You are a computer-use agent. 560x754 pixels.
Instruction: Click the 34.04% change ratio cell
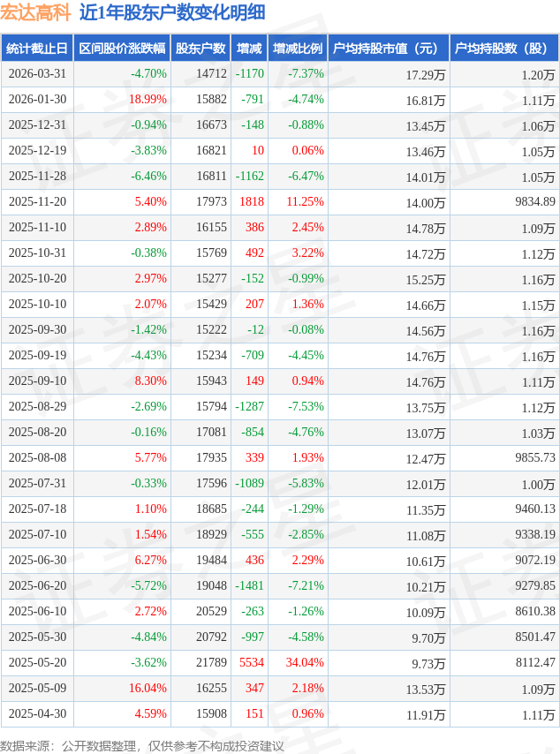[x=304, y=662]
